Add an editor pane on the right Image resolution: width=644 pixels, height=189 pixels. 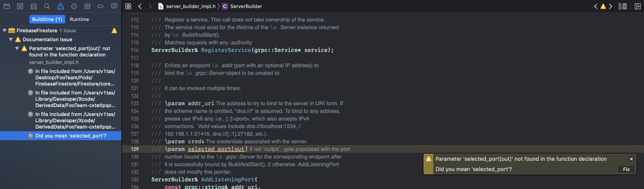tap(636, 7)
